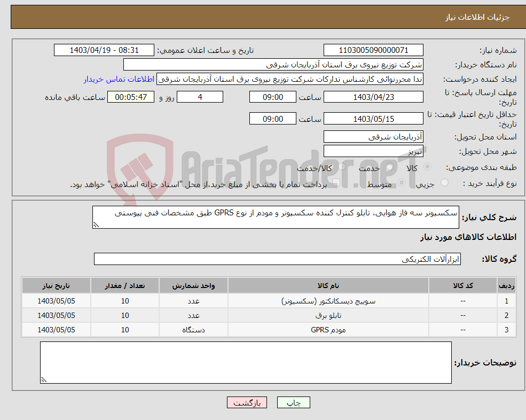Click the row number 3 cell
The width and height of the screenshot is (526, 420).
pos(507,330)
